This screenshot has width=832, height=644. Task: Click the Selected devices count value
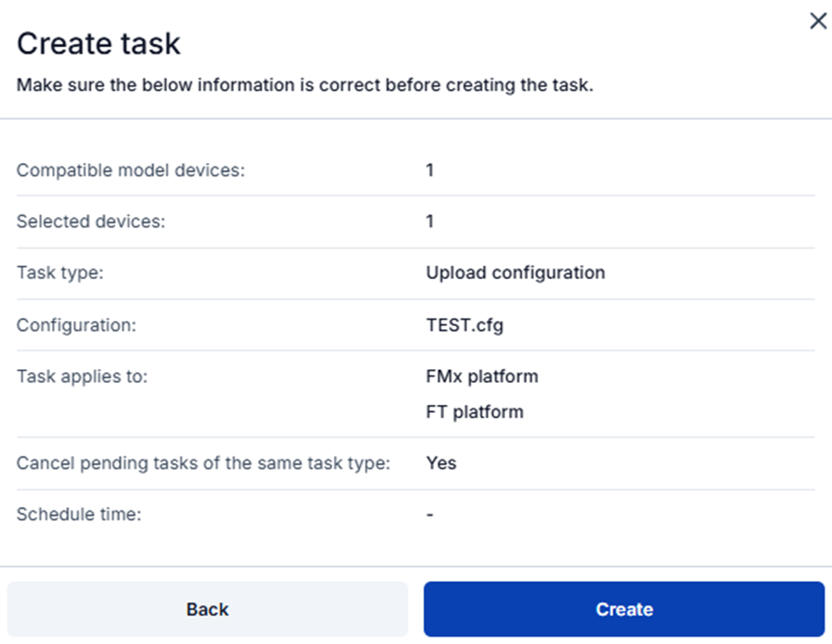[430, 221]
